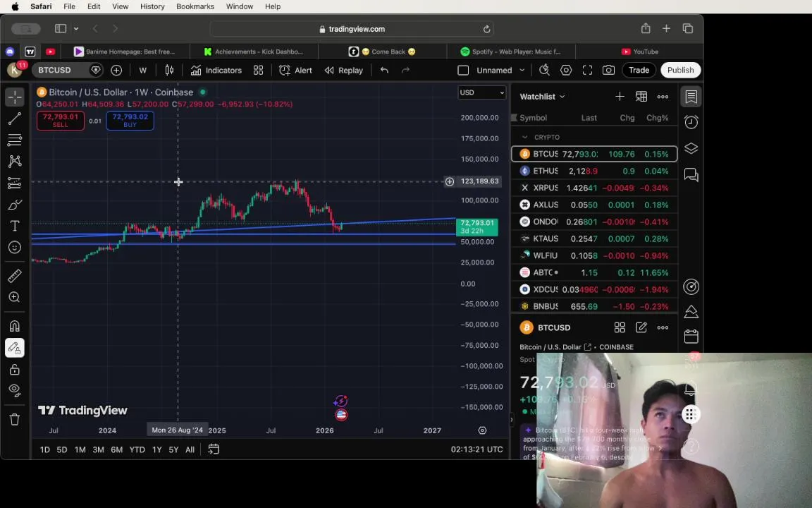Select the All date range
Viewport: 812px width, 508px height.
(190, 449)
